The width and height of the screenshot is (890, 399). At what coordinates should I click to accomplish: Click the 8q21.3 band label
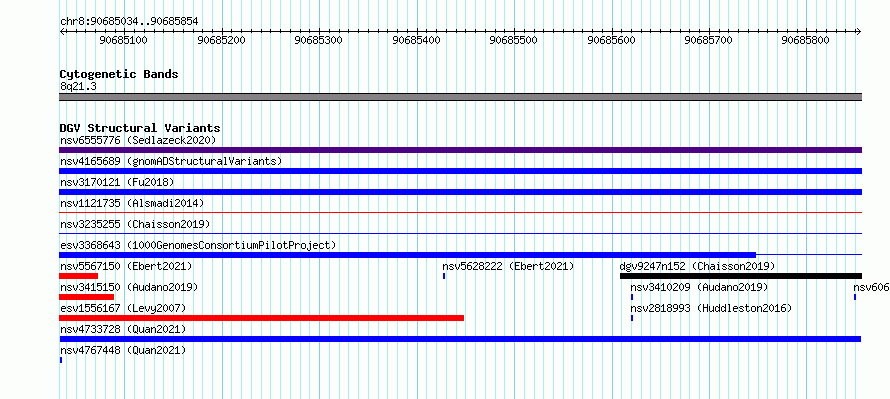[x=78, y=86]
